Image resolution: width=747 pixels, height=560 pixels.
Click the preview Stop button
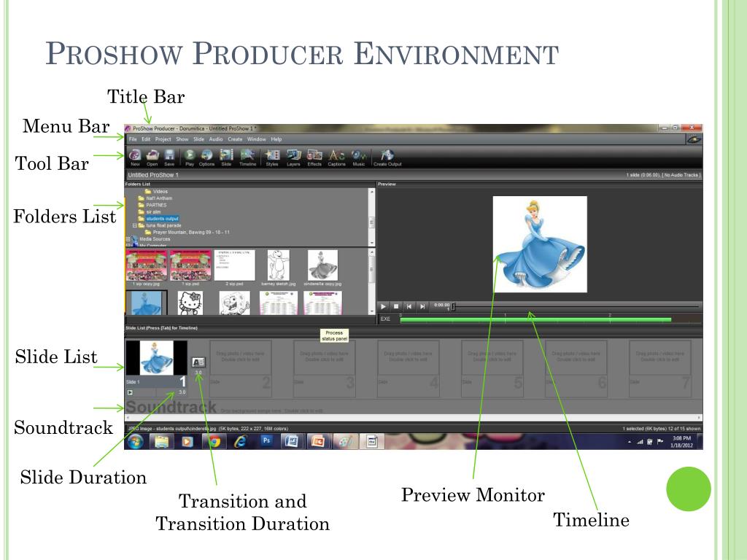tap(396, 306)
